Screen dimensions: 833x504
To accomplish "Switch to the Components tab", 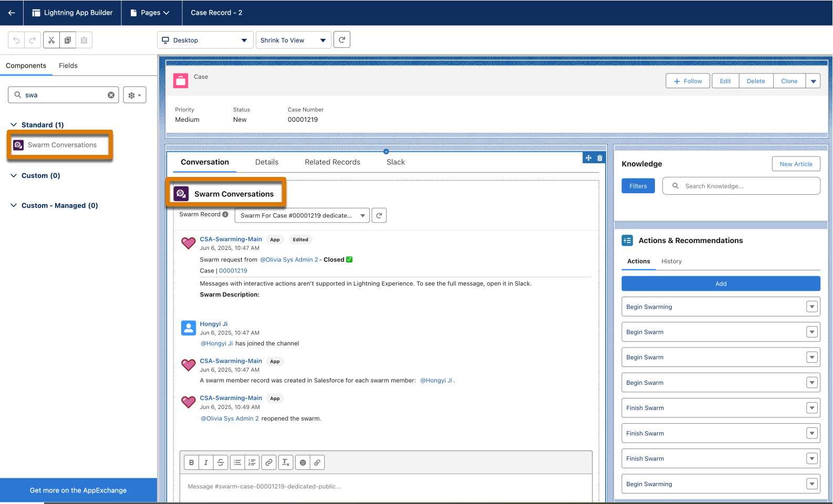I will pyautogui.click(x=26, y=66).
